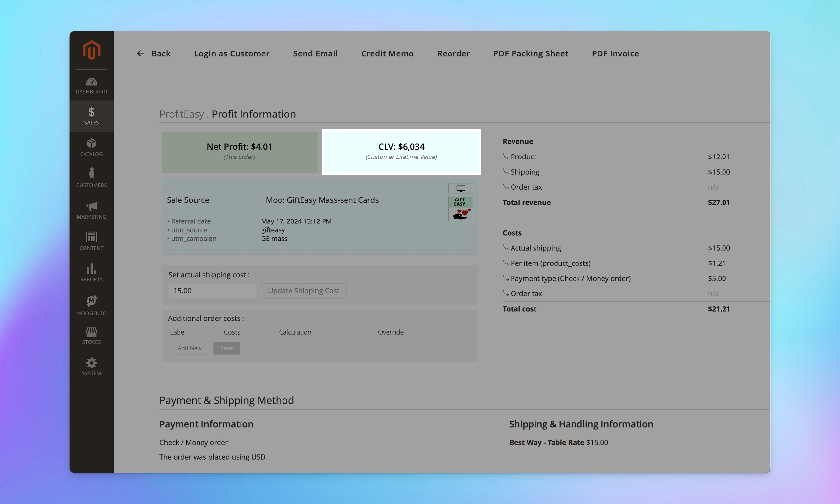Open the Catalog sidebar section
The height and width of the screenshot is (504, 840).
tap(91, 147)
